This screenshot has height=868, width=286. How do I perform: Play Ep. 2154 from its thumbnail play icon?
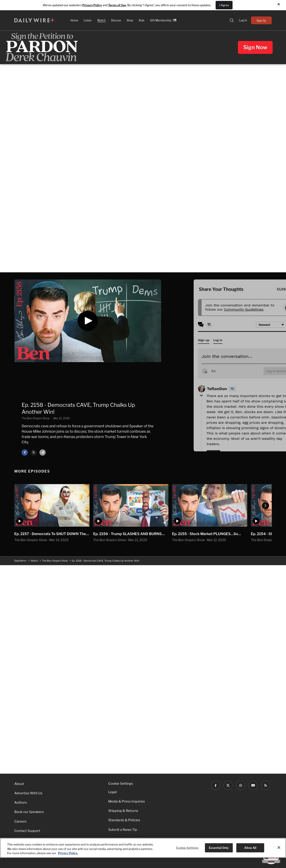(256, 521)
